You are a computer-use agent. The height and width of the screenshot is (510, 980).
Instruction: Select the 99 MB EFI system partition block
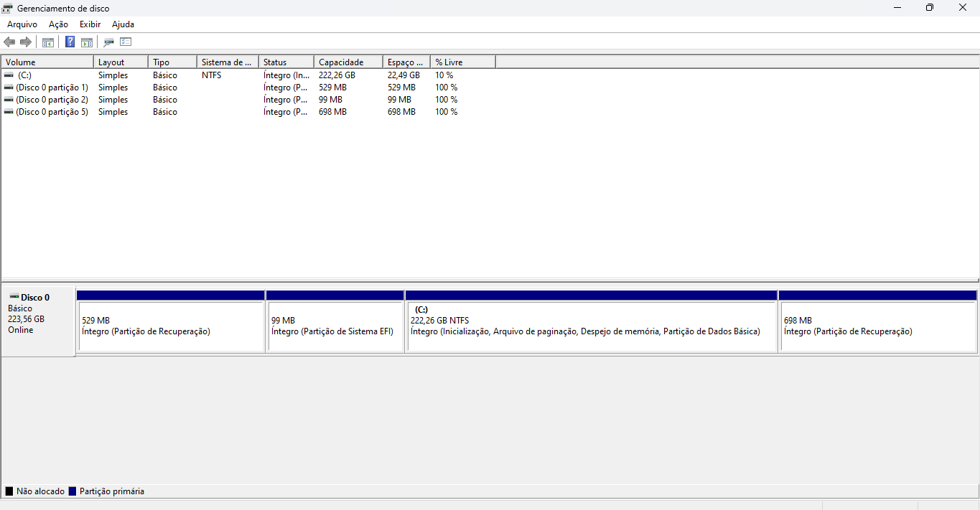pyautogui.click(x=335, y=321)
